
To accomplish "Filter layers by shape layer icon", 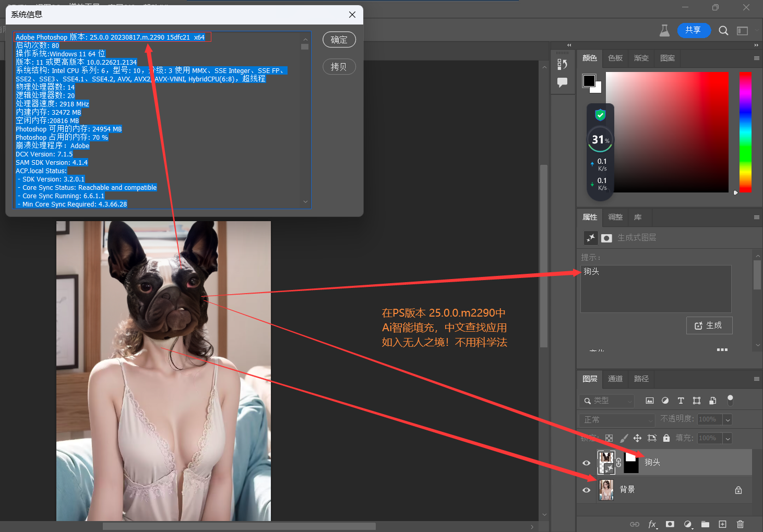I will click(697, 401).
